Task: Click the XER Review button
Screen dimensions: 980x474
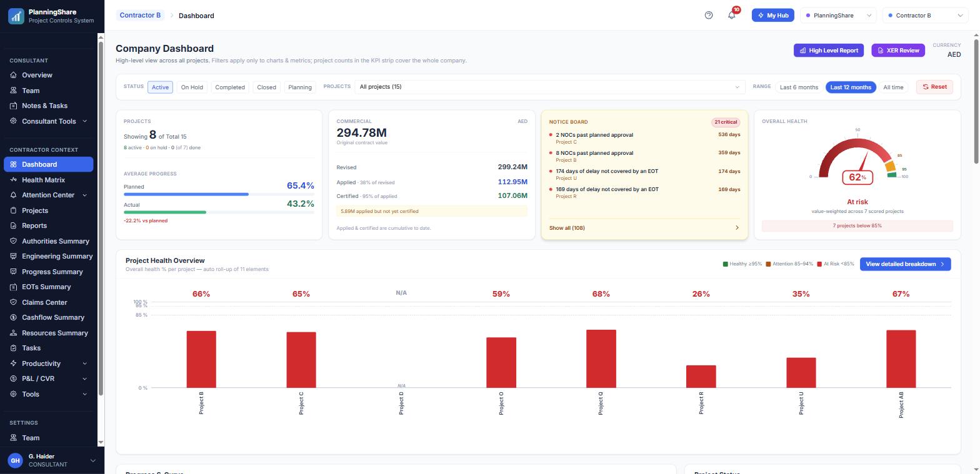Action: pyautogui.click(x=898, y=51)
